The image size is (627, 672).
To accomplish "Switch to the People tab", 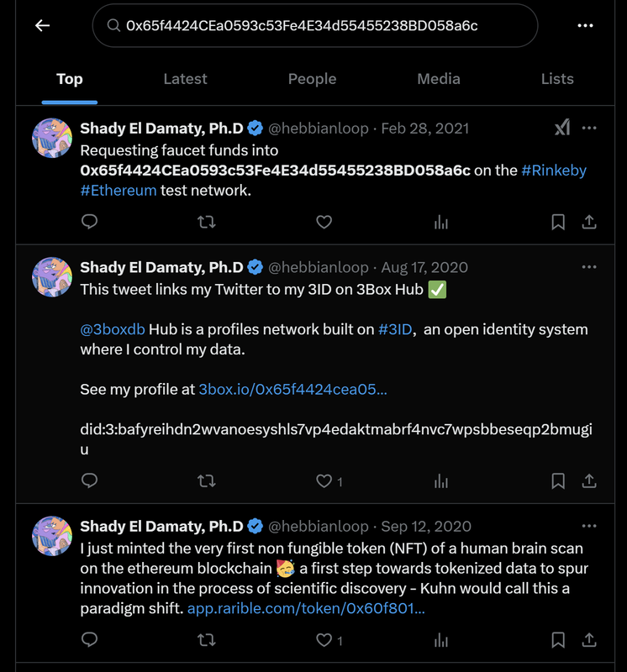I will [x=312, y=79].
